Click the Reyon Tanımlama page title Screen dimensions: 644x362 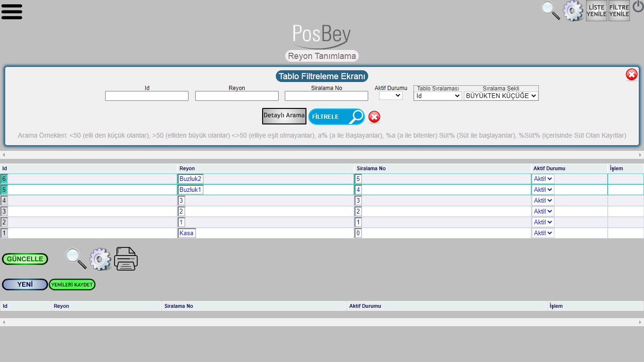(322, 56)
